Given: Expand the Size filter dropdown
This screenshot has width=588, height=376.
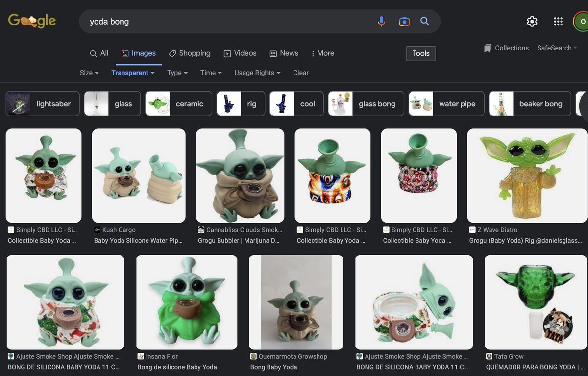Looking at the screenshot, I should [x=89, y=73].
